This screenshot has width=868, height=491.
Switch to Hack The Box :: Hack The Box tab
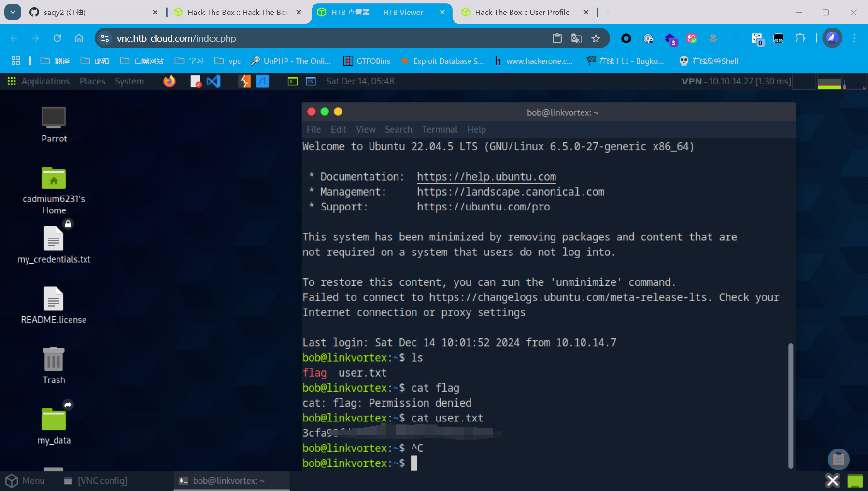(x=238, y=12)
